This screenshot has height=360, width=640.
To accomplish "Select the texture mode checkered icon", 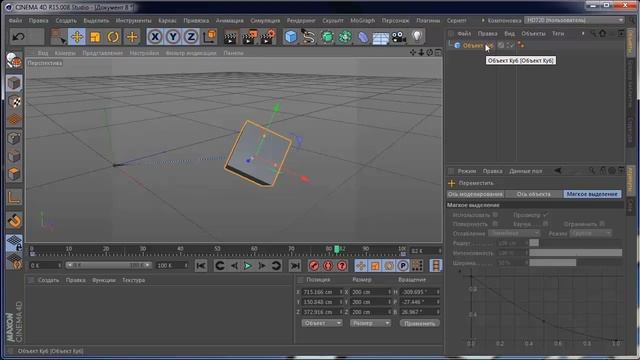I will coord(14,102).
